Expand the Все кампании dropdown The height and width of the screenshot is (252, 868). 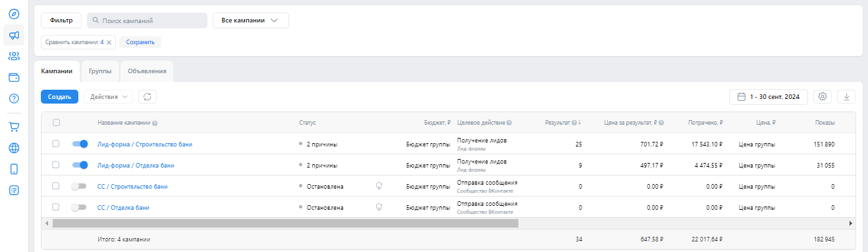250,20
